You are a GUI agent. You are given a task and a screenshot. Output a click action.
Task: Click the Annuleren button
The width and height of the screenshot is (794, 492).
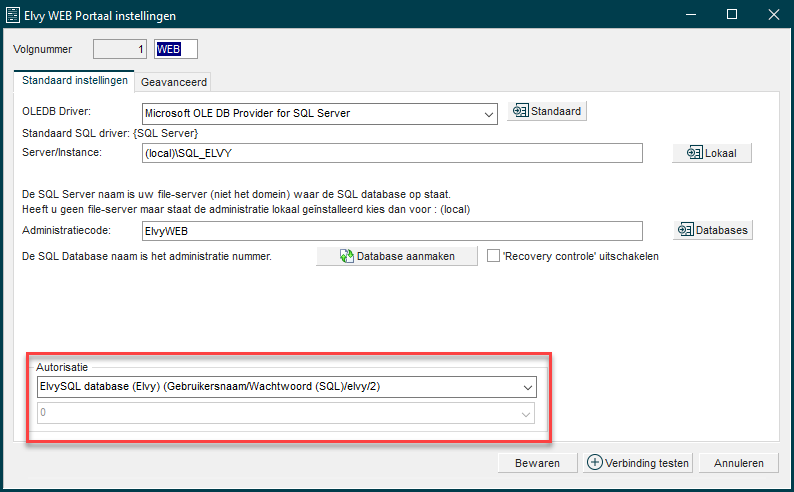click(x=739, y=463)
